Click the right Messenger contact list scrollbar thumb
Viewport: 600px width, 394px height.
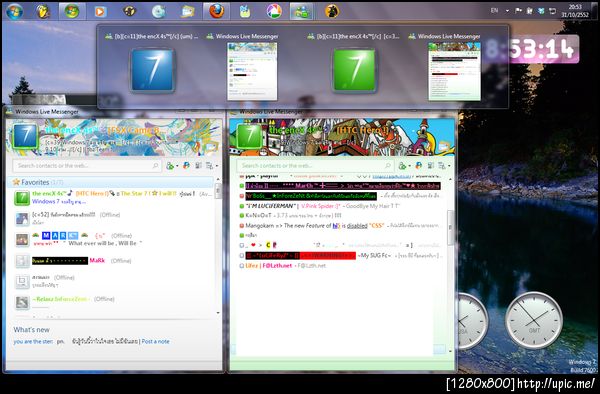click(450, 228)
